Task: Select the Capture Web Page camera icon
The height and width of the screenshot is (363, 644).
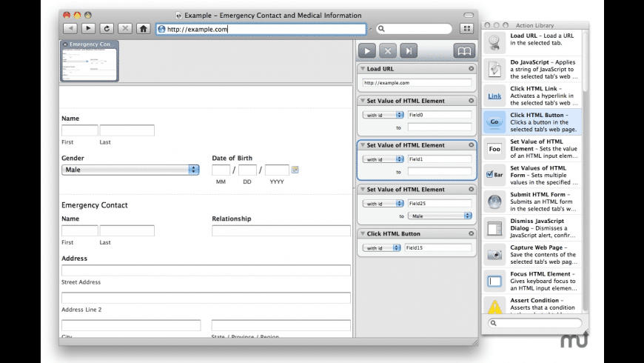Action: pos(494,254)
